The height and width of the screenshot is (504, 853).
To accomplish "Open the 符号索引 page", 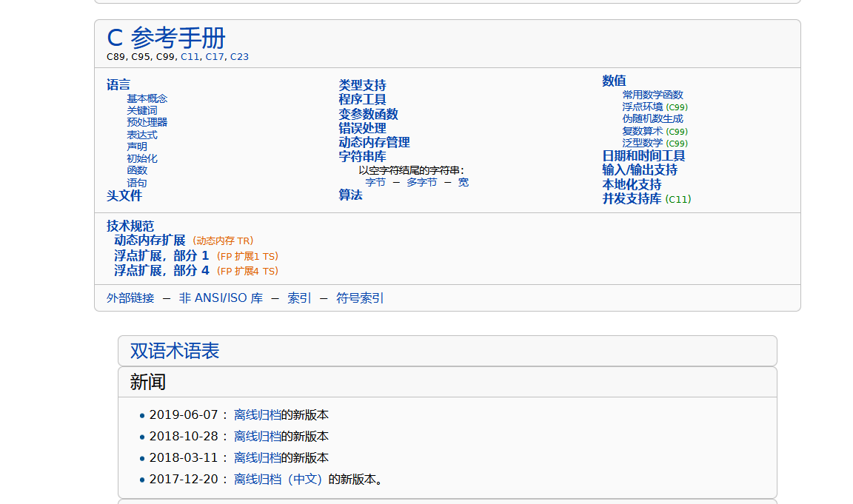I will pyautogui.click(x=360, y=298).
